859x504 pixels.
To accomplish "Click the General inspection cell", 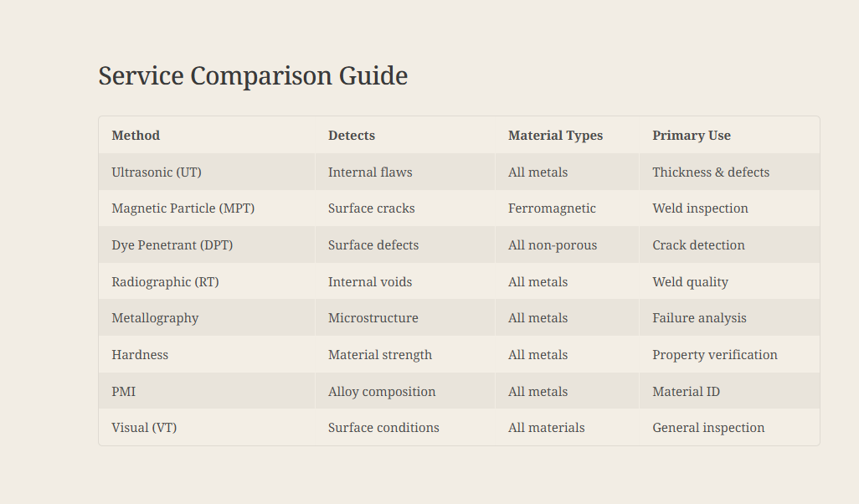I will pyautogui.click(x=708, y=428).
